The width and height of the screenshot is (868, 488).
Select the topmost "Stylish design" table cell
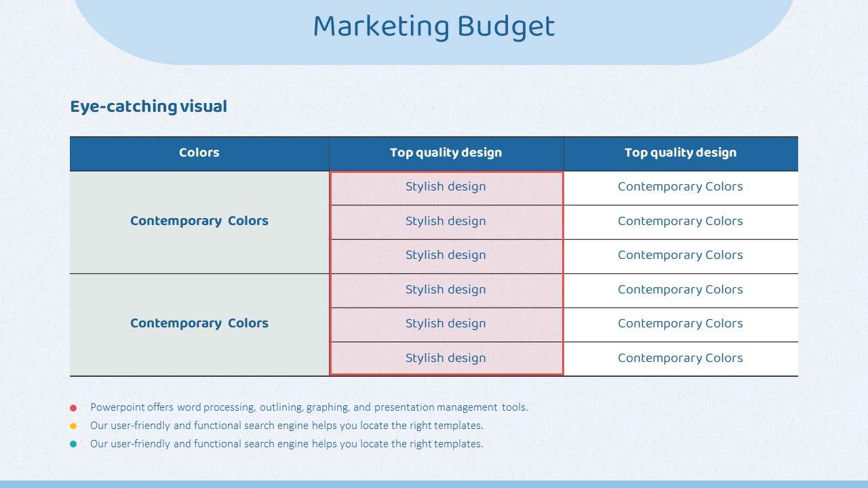pos(446,188)
